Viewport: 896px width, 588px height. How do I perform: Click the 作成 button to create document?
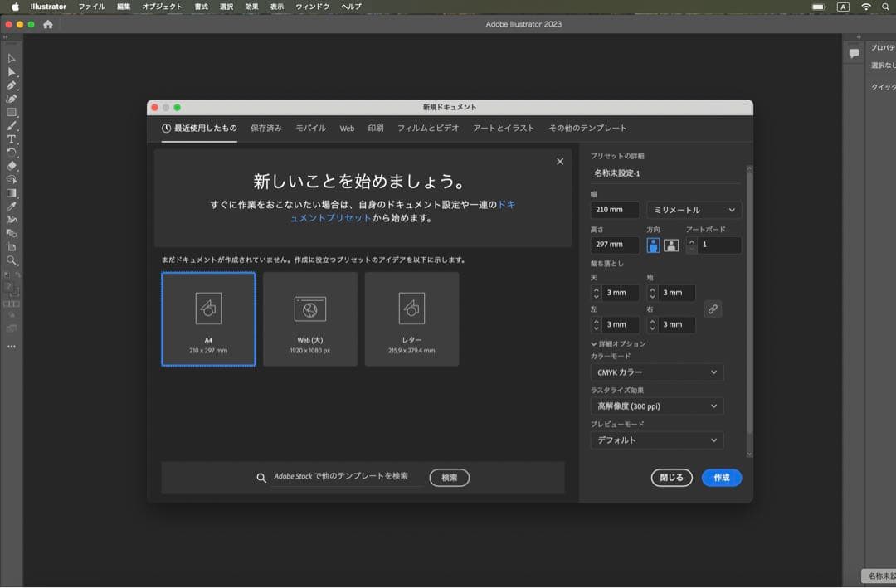pyautogui.click(x=721, y=478)
